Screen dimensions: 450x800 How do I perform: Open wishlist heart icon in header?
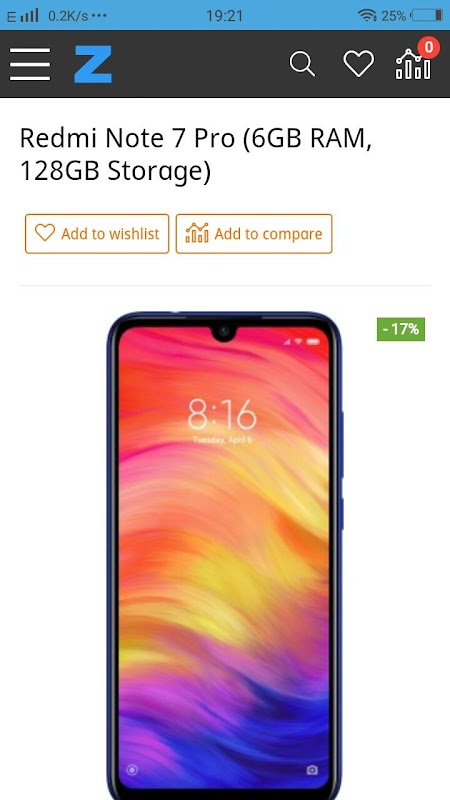click(x=359, y=64)
